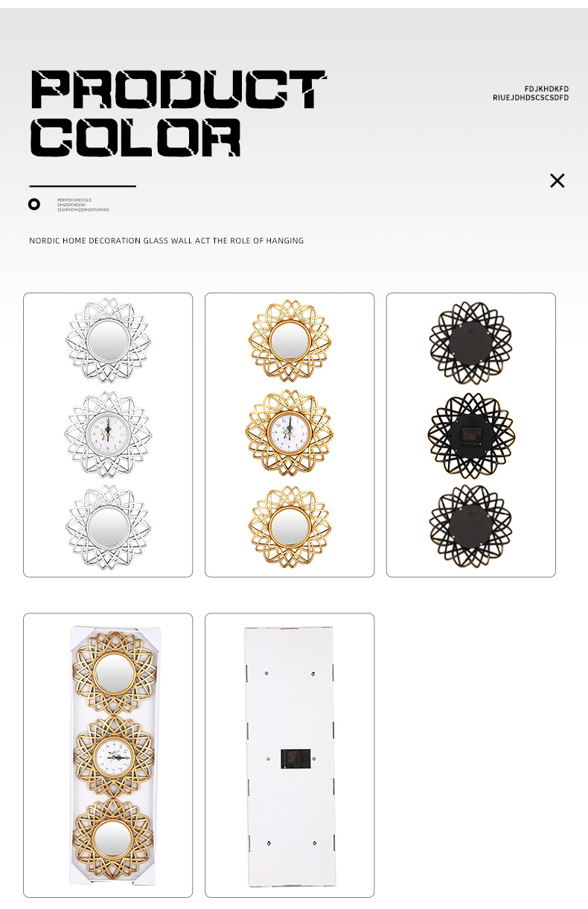Select the top silver mirror
The width and height of the screenshot is (588, 909).
pos(108,342)
